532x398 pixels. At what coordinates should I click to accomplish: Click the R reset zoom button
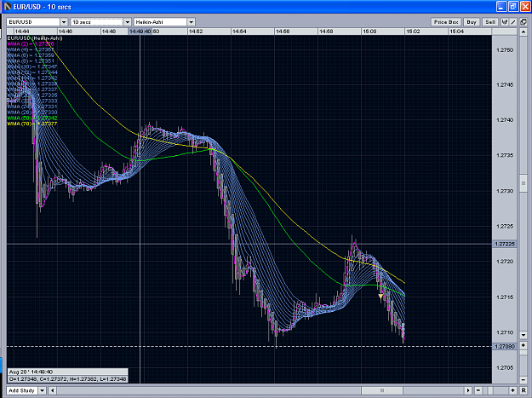point(523,390)
